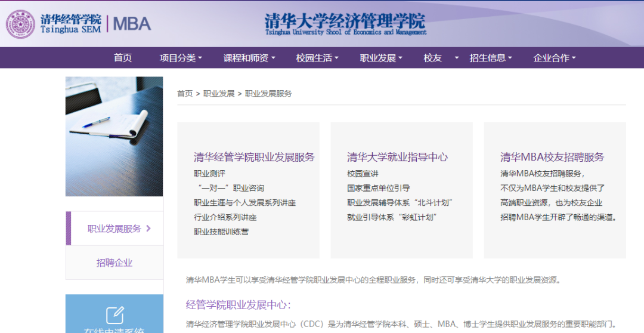Expand the 企业合作 dropdown menu
The image size is (644, 333).
(555, 58)
